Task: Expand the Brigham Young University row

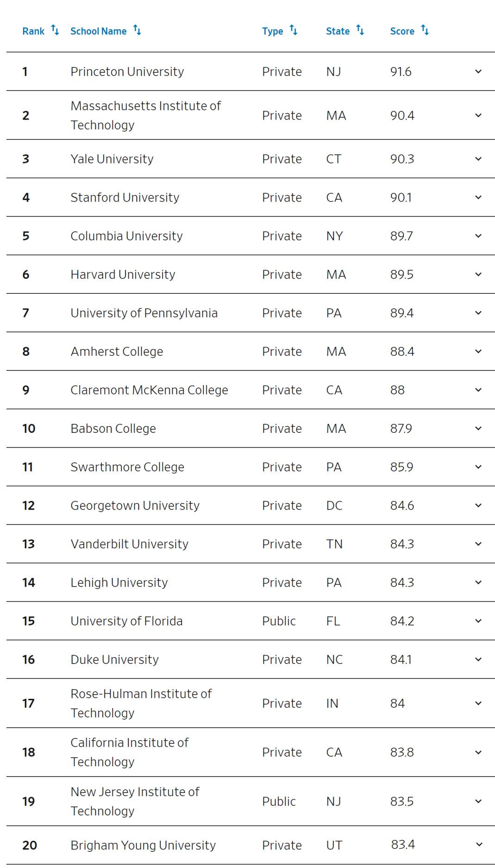Action: [478, 845]
